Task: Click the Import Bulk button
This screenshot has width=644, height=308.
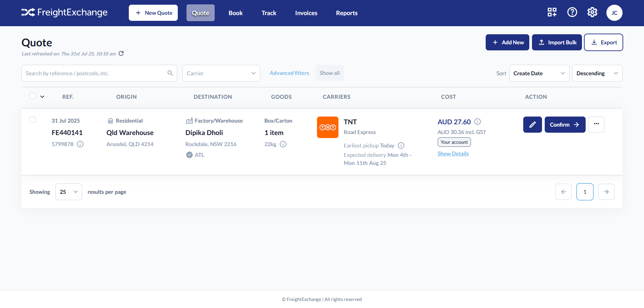Action: [557, 42]
